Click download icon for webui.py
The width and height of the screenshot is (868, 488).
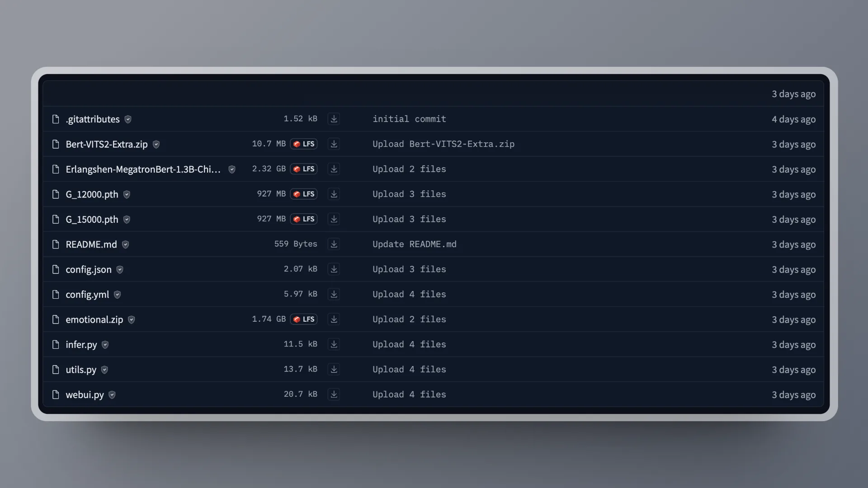tap(334, 394)
